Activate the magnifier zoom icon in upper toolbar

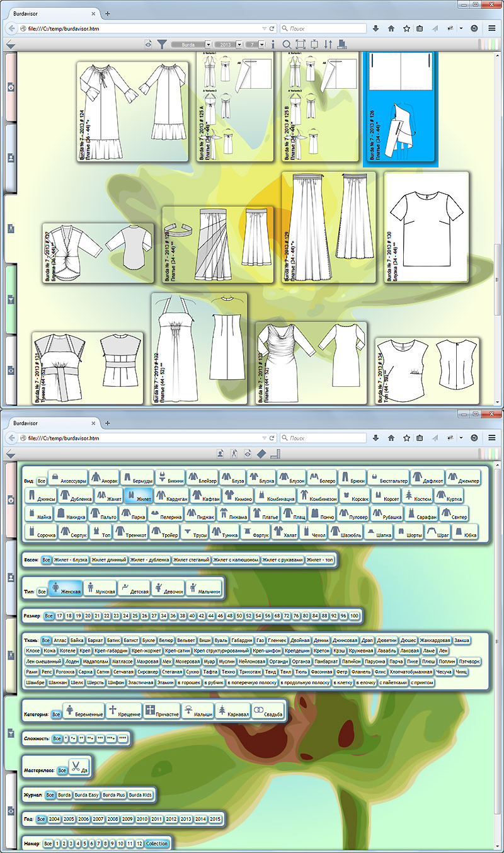click(287, 45)
